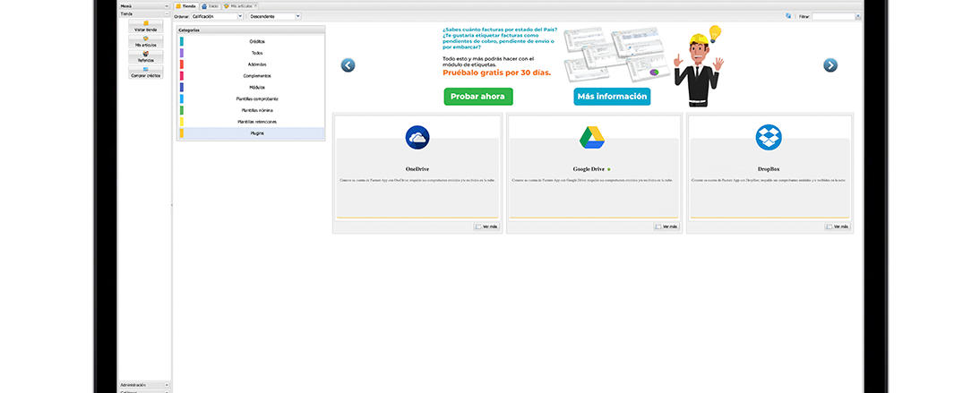The height and width of the screenshot is (393, 980).
Task: Open Mis artículos in sidebar menu
Action: [146, 41]
